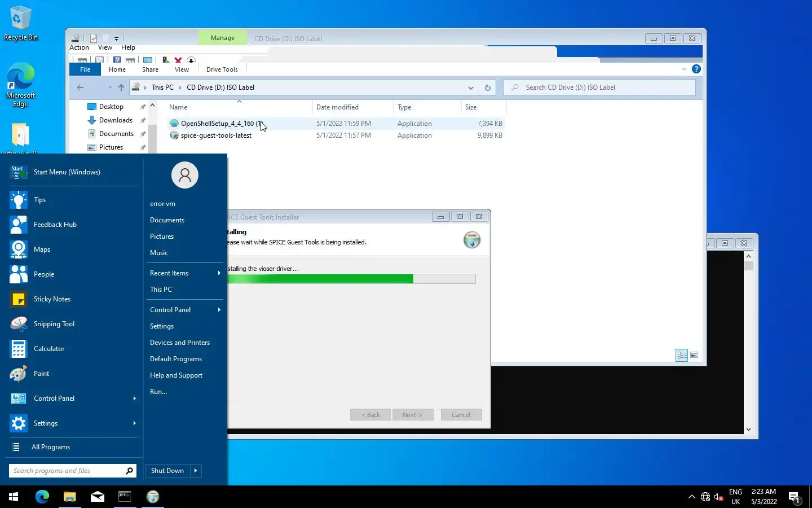
Task: Click scroll down arrow in console window
Action: tap(748, 430)
